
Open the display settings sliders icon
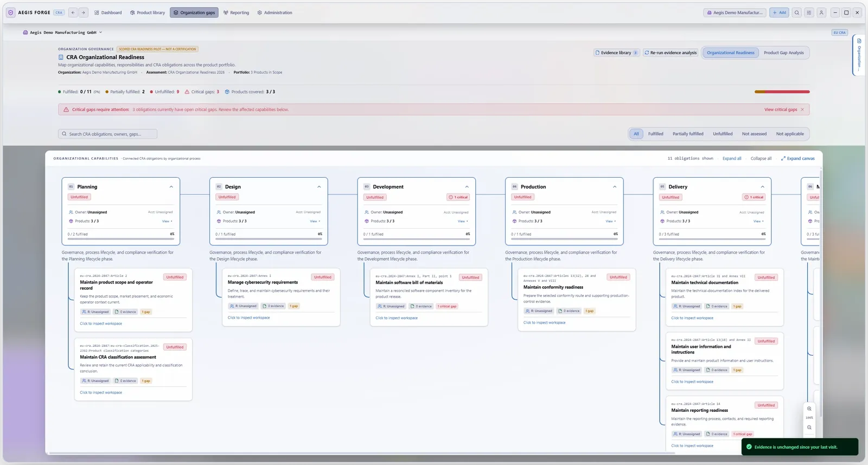(809, 12)
